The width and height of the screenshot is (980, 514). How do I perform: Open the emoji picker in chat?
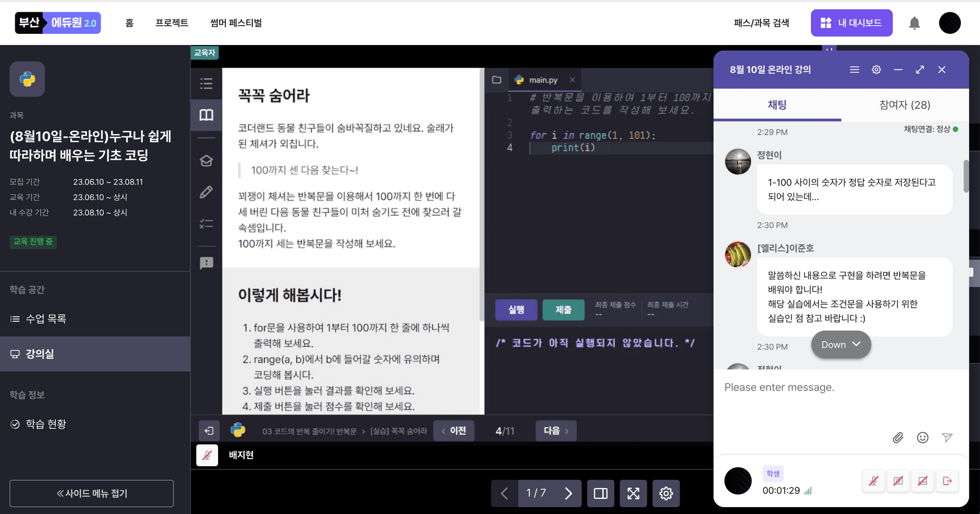coord(923,438)
